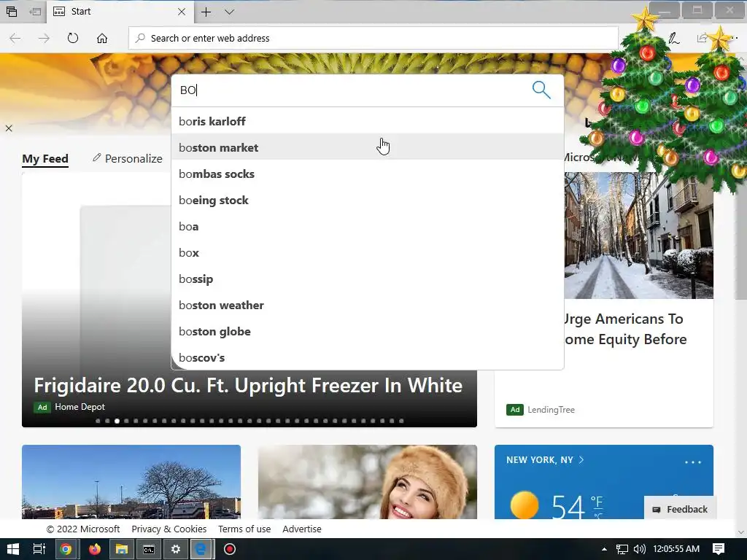Select suggestion boston market
Image resolution: width=747 pixels, height=560 pixels.
click(368, 147)
